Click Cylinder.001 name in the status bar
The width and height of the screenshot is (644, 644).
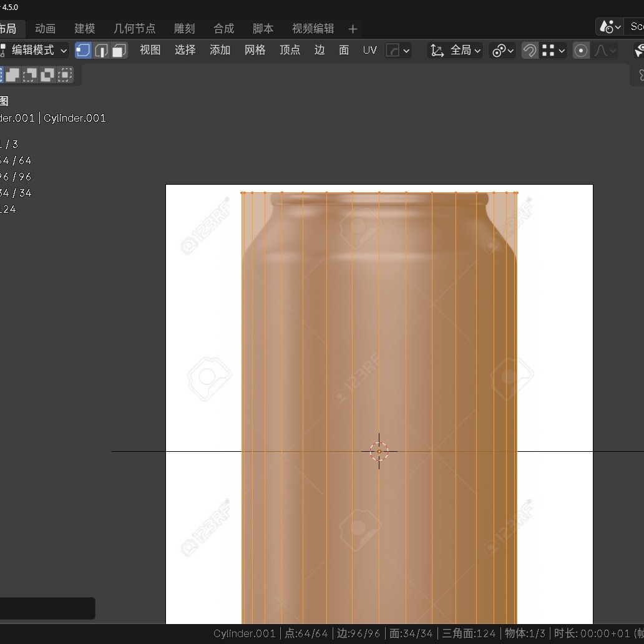pyautogui.click(x=245, y=634)
